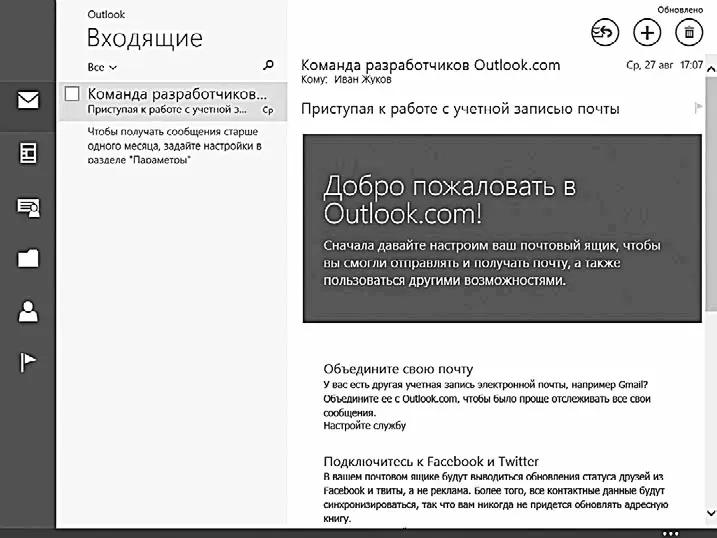Open the Folders icon in sidebar
This screenshot has height=538, width=717.
click(x=28, y=258)
